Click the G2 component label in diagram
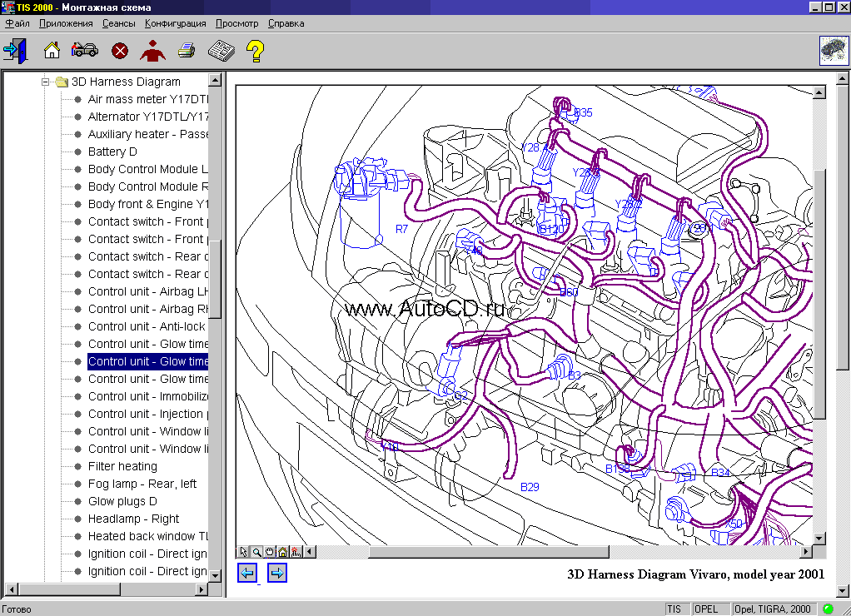This screenshot has height=616, width=851. [x=460, y=395]
